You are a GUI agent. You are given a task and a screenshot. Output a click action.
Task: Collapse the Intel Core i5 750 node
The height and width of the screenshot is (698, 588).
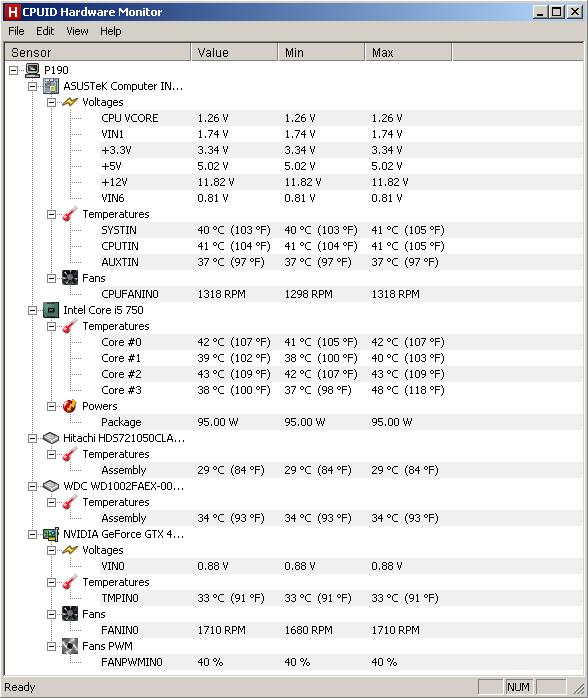pos(32,310)
